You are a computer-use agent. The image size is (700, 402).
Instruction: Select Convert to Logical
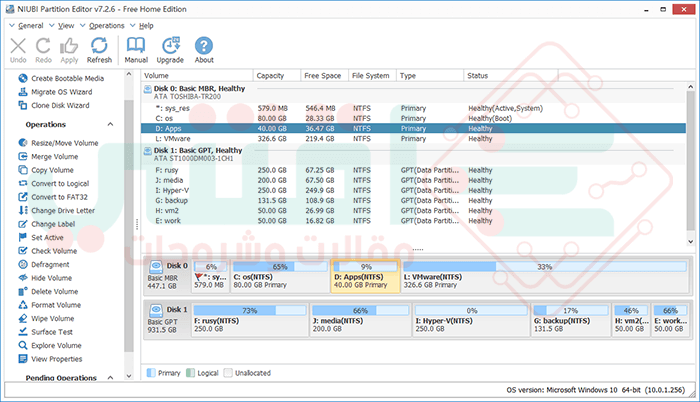click(x=54, y=184)
